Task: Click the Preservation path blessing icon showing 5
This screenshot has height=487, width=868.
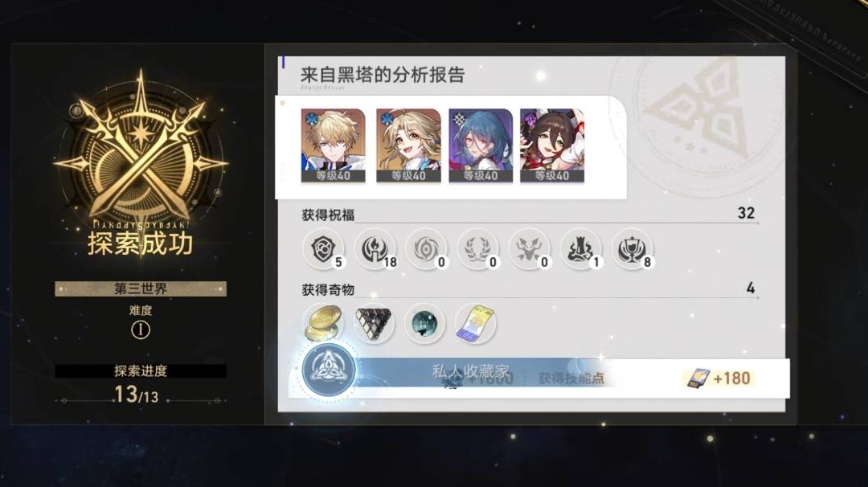Action: click(324, 249)
